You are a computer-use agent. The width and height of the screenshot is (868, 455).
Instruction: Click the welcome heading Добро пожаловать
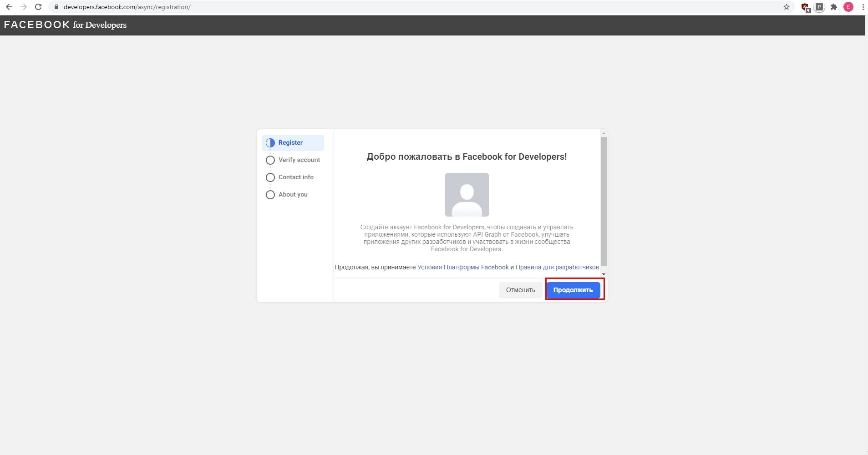tap(467, 157)
